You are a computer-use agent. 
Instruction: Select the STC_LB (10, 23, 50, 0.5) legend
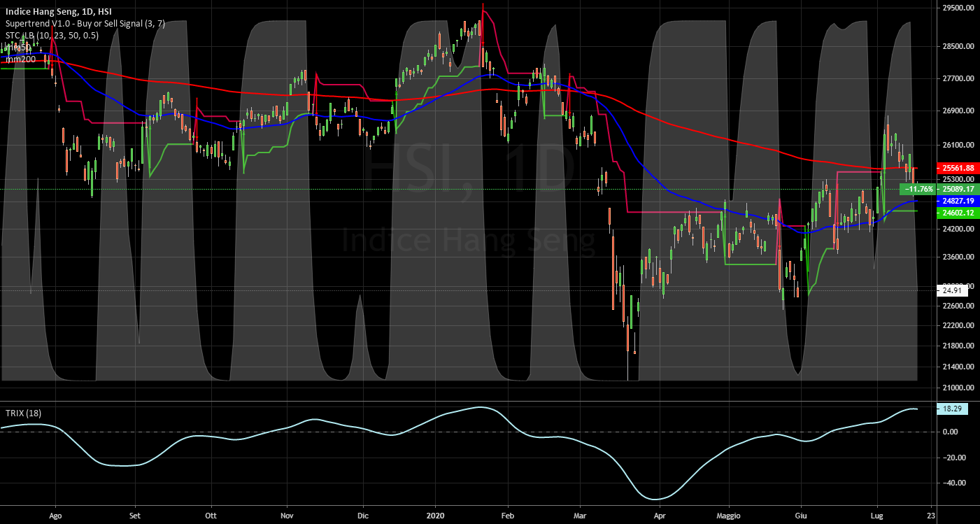(x=52, y=36)
